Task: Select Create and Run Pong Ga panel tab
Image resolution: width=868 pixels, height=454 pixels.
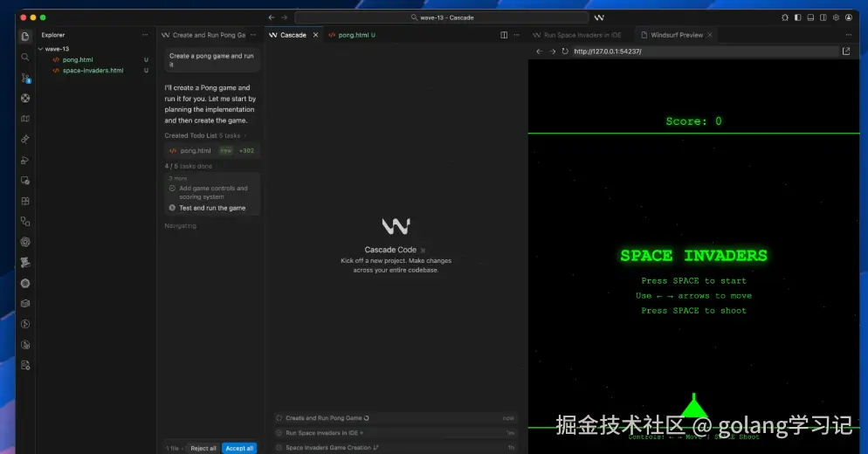Action: (x=203, y=35)
